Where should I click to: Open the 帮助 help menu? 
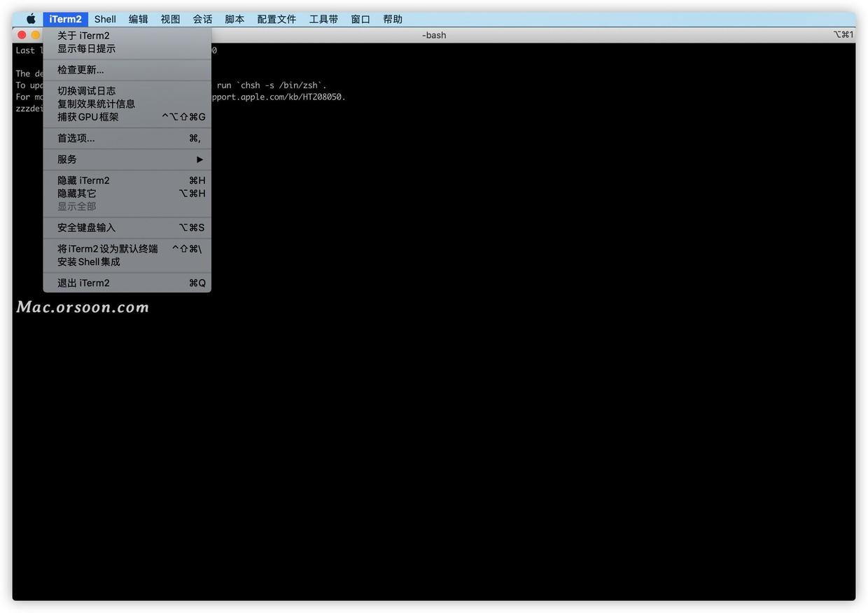tap(393, 19)
